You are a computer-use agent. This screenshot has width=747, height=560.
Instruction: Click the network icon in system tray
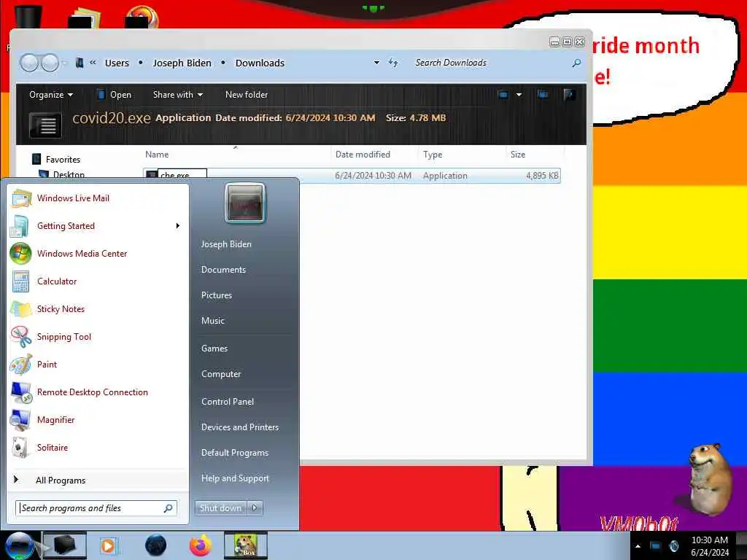point(656,545)
